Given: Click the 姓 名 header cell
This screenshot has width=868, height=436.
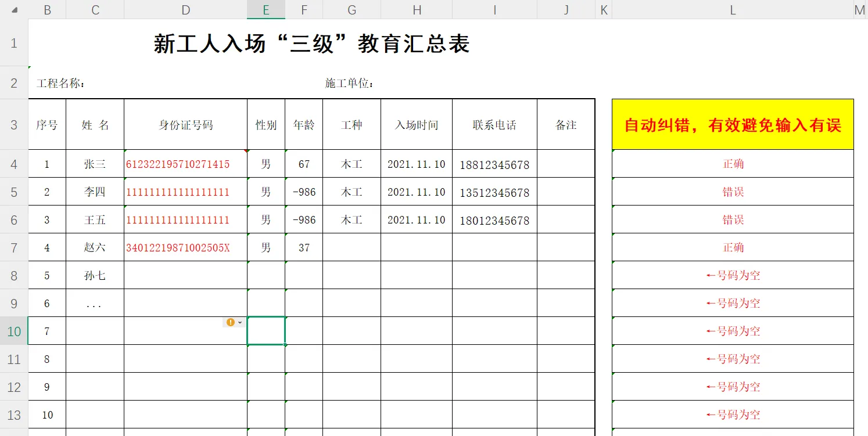Looking at the screenshot, I should [x=95, y=125].
